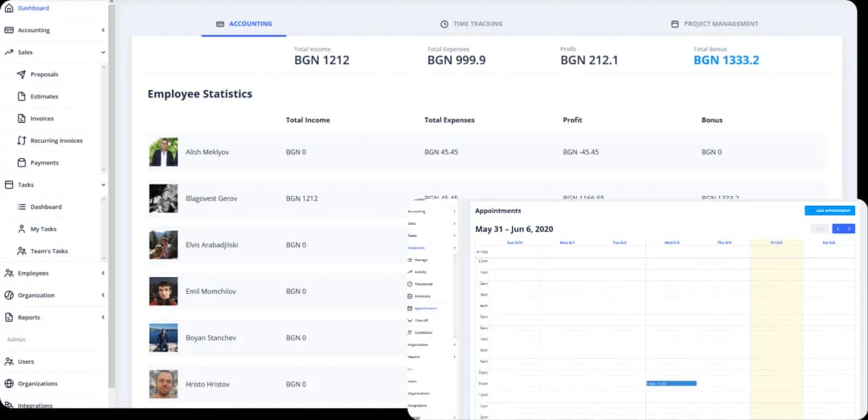Image resolution: width=868 pixels, height=420 pixels.
Task: Go to next week in Appointments calendar
Action: click(x=850, y=229)
